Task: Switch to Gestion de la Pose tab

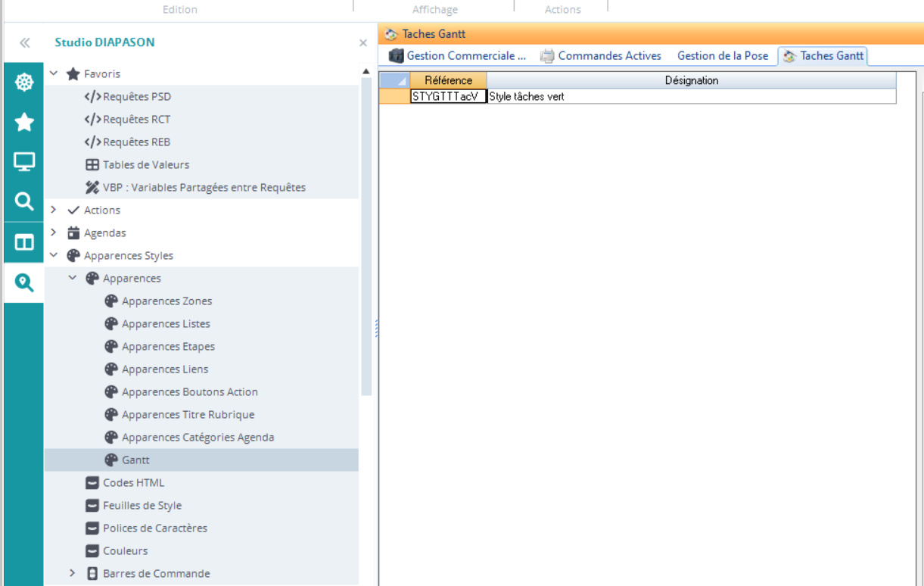Action: (722, 56)
